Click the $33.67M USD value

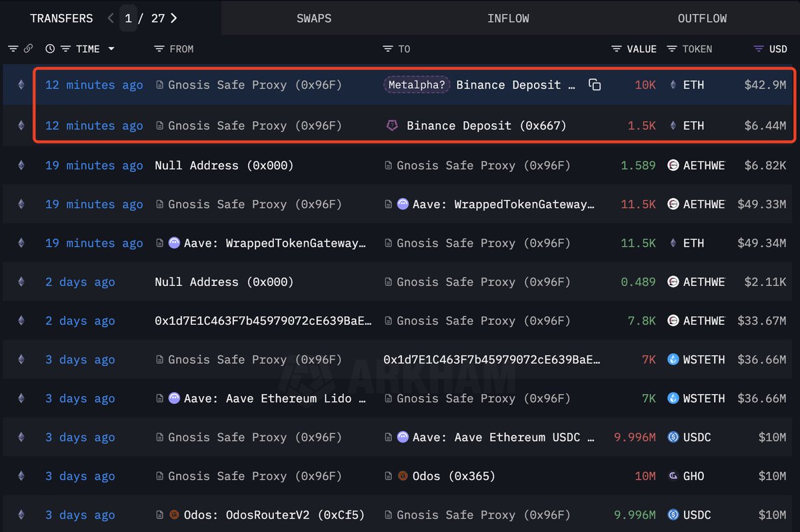coord(761,321)
